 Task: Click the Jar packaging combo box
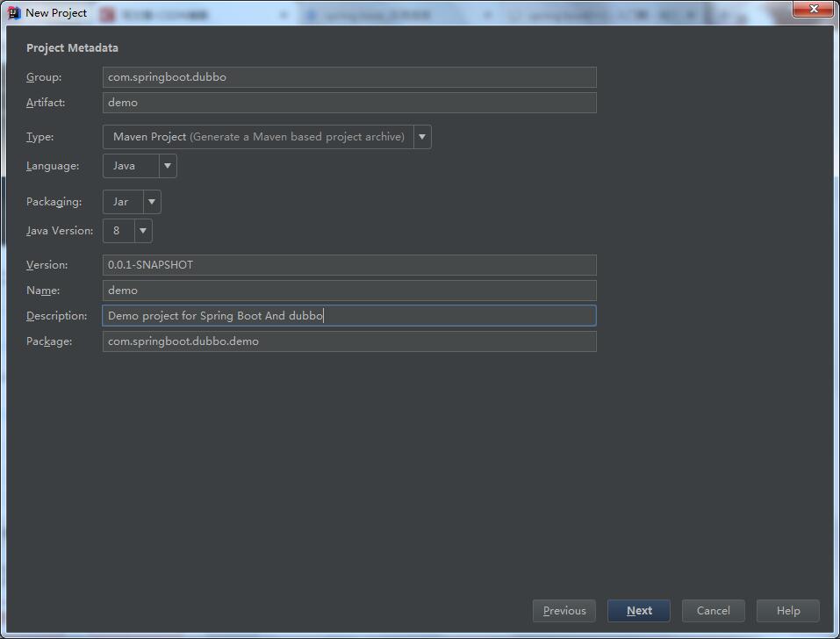132,202
